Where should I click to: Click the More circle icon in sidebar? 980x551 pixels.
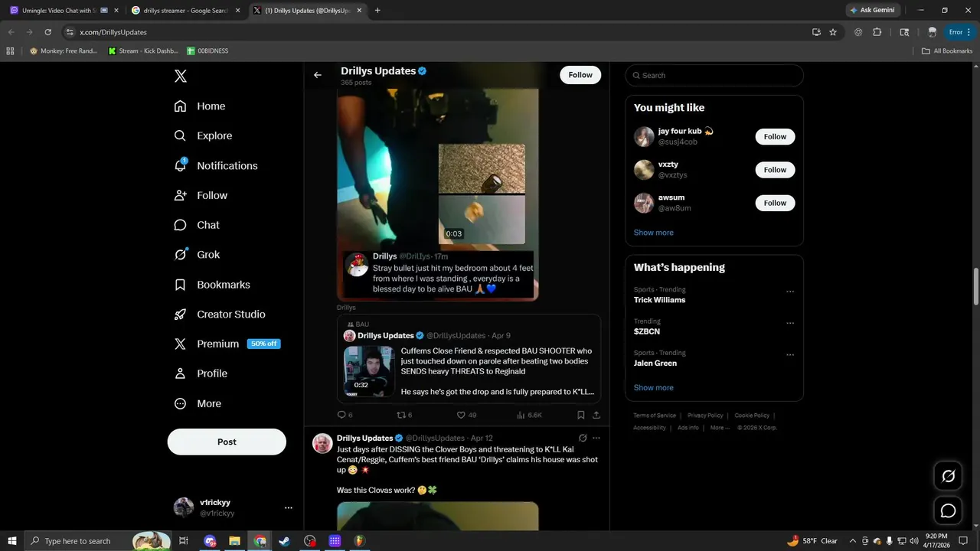181,403
